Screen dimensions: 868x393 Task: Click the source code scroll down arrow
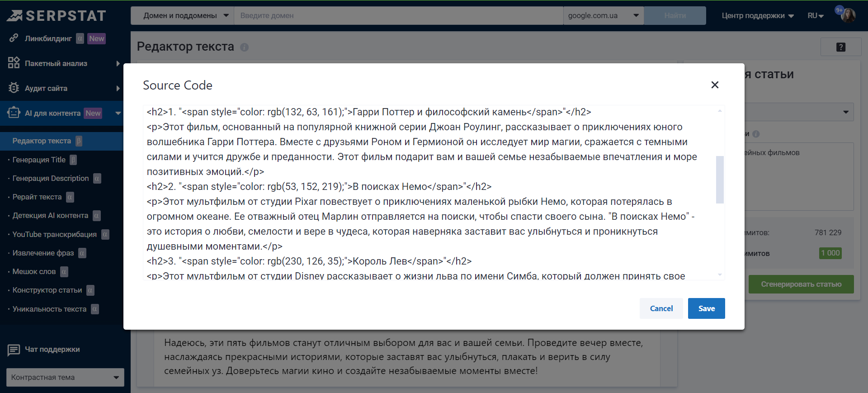720,275
